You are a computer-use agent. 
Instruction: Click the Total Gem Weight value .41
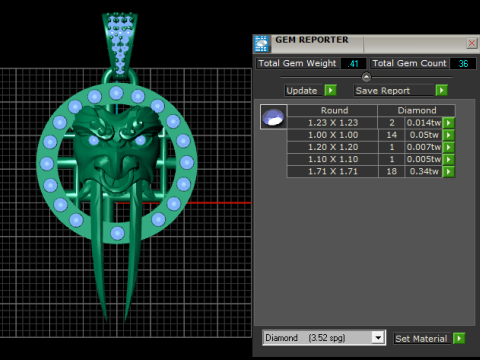coord(353,63)
